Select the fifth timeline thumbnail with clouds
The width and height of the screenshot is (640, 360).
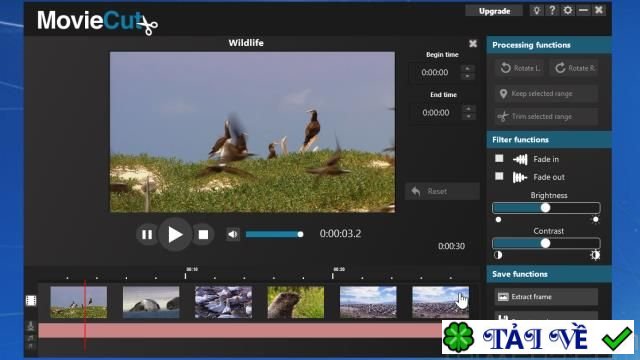click(x=368, y=302)
